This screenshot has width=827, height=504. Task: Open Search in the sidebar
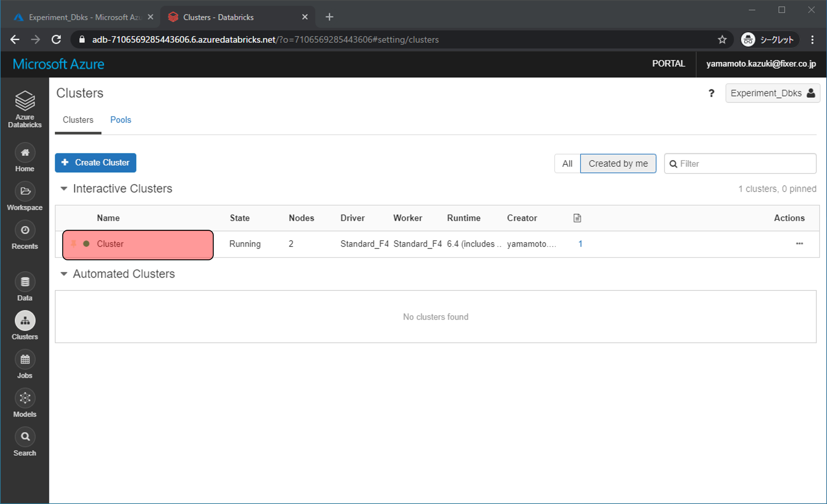tap(25, 442)
